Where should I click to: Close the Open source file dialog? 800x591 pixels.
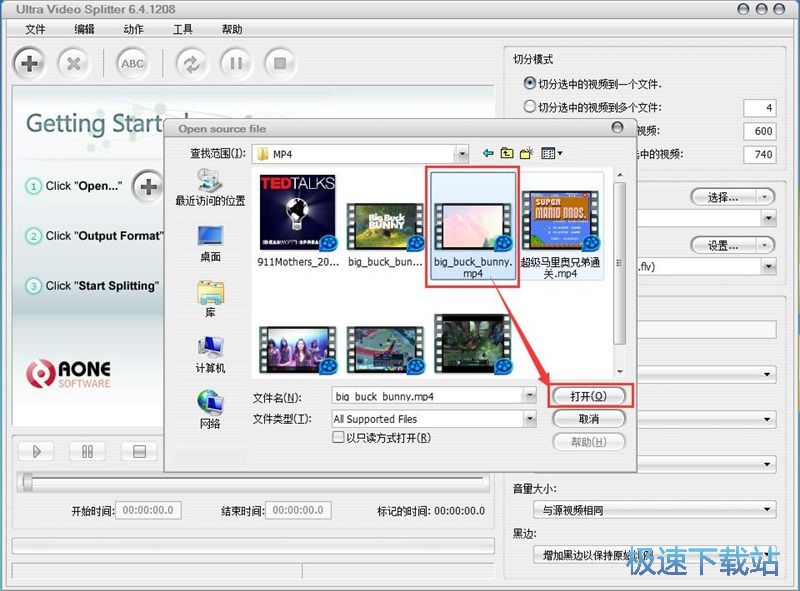click(617, 127)
